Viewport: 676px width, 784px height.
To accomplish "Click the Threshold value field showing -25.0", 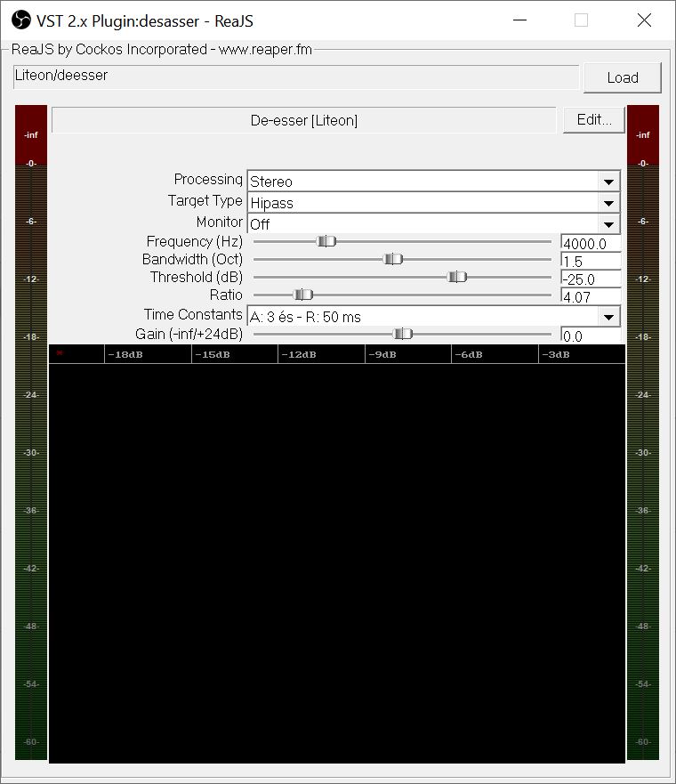I will [x=590, y=279].
